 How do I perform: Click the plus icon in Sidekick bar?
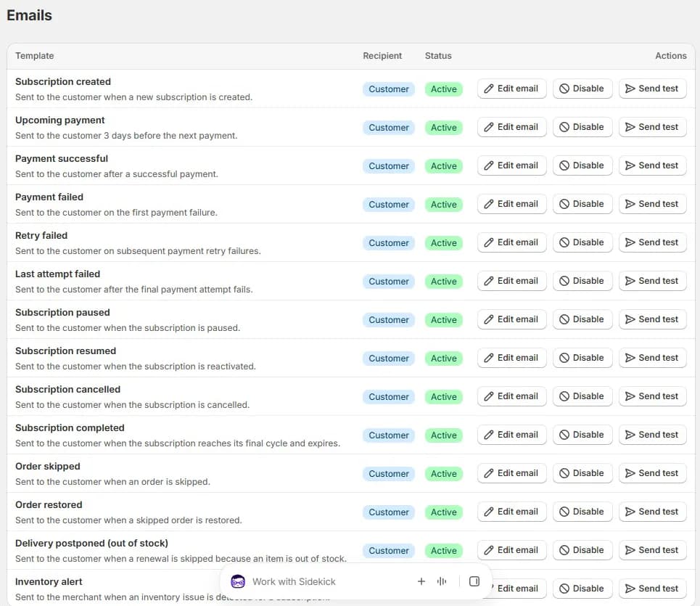pyautogui.click(x=421, y=581)
